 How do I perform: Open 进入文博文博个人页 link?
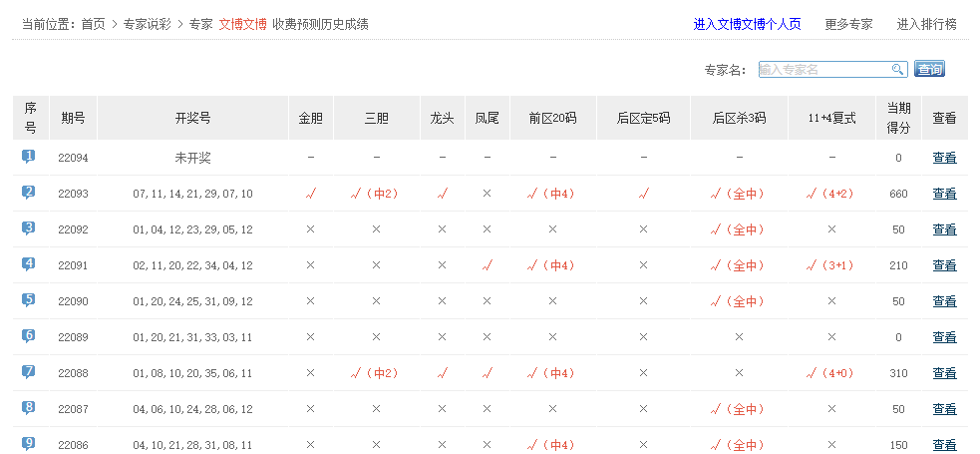click(x=747, y=24)
